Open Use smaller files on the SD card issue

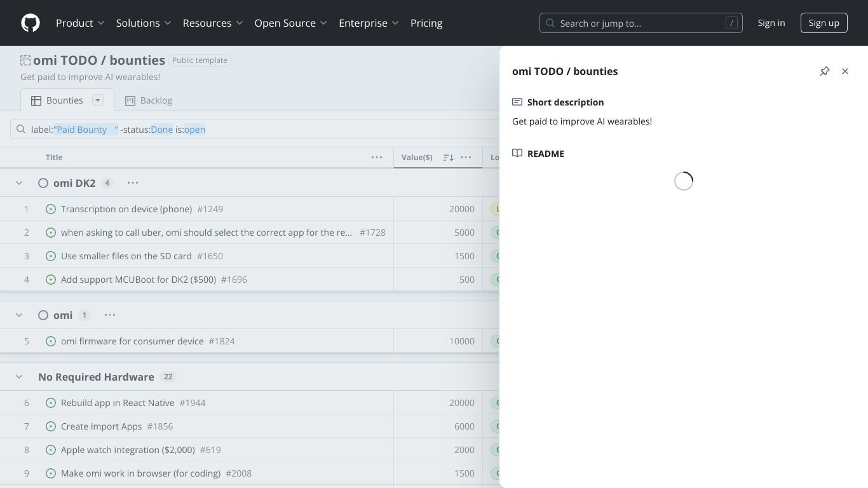(x=126, y=256)
